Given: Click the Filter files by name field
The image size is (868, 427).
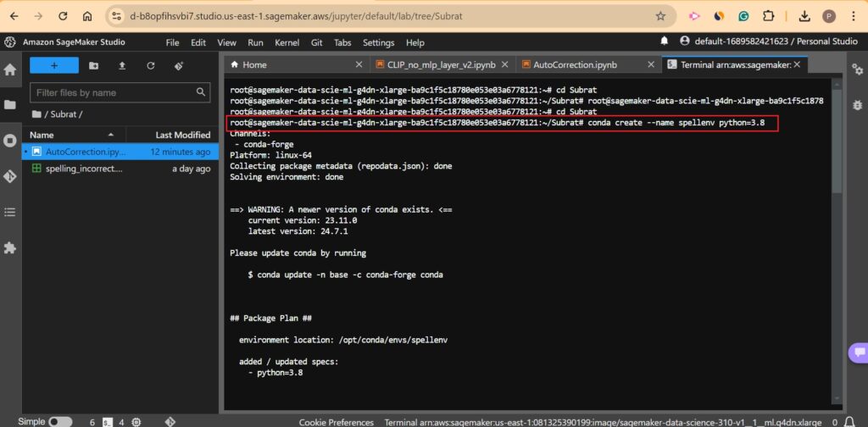Looking at the screenshot, I should pyautogui.click(x=112, y=92).
